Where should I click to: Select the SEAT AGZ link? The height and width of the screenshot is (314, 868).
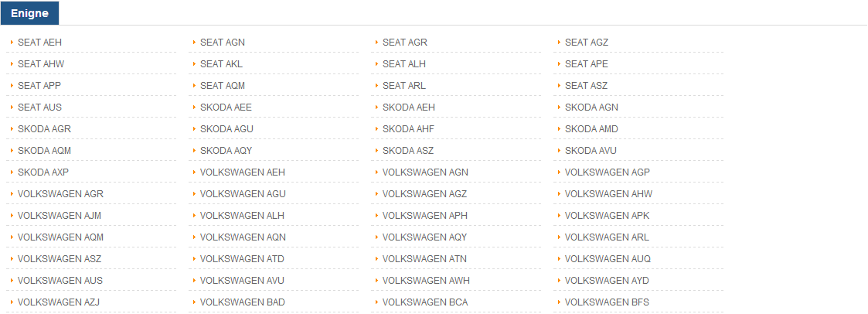click(x=587, y=42)
